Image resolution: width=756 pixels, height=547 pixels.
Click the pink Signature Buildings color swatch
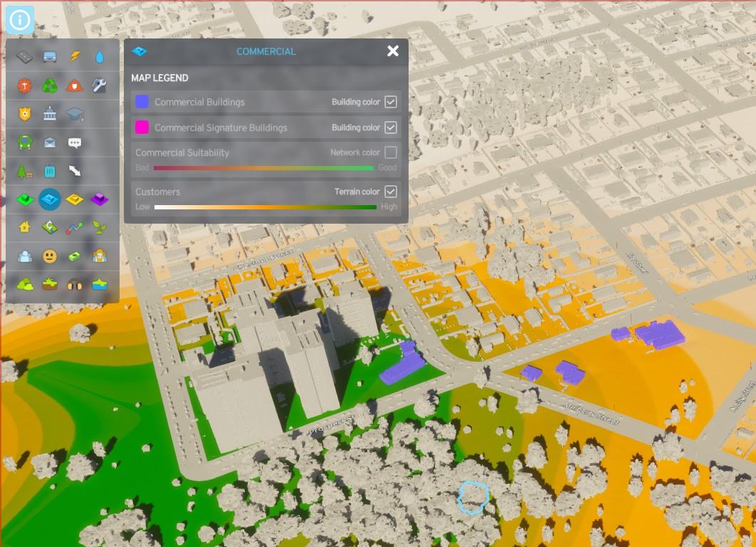(142, 127)
